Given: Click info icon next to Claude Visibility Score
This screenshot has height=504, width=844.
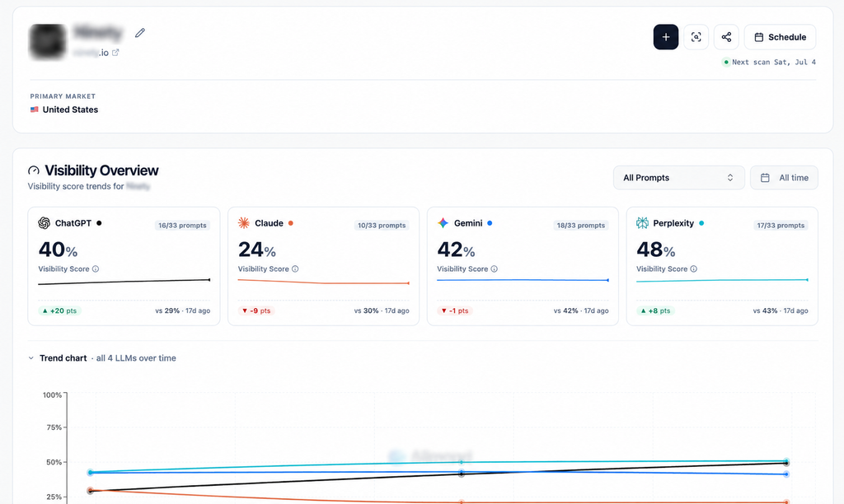Looking at the screenshot, I should coord(295,269).
